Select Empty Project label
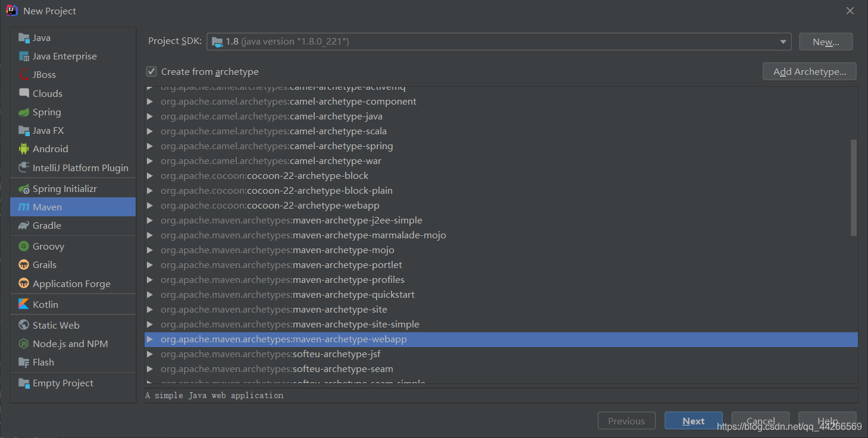The width and height of the screenshot is (868, 438). pos(63,383)
